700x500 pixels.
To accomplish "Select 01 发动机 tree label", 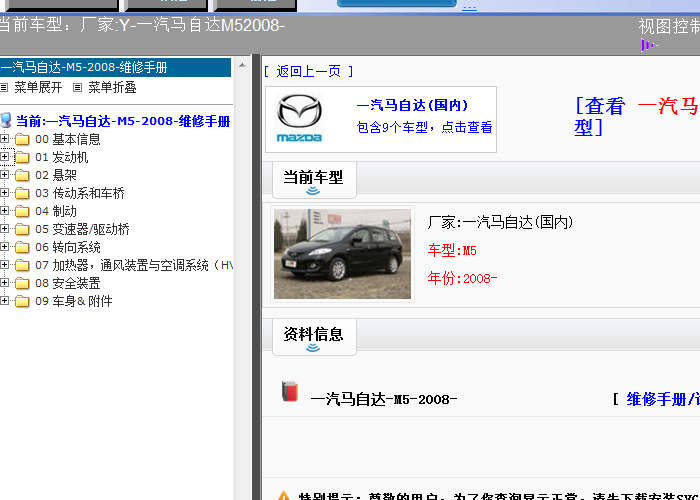I will click(x=62, y=157).
